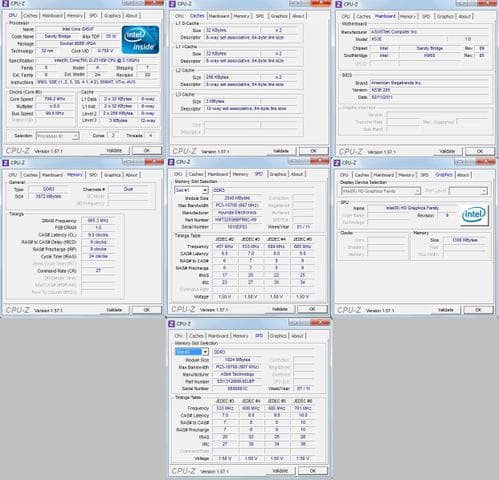Click CPU-Z title icon in the Caches window
Image resolution: width=499 pixels, height=480 pixels.
tap(172, 4)
